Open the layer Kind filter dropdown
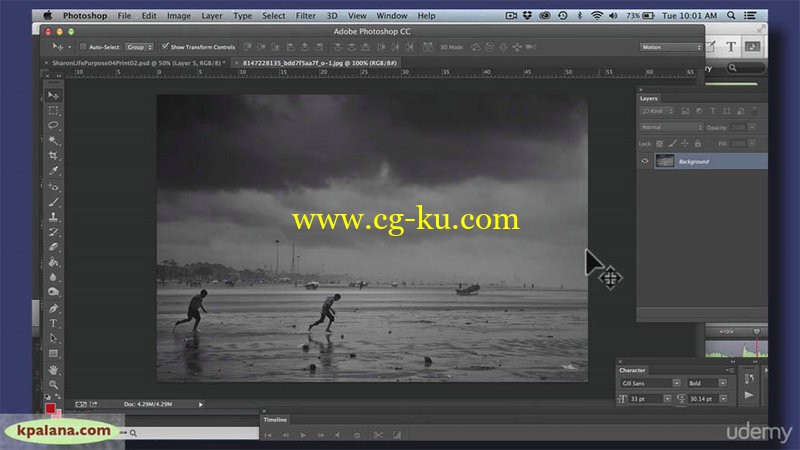This screenshot has height=450, width=800. [x=657, y=111]
